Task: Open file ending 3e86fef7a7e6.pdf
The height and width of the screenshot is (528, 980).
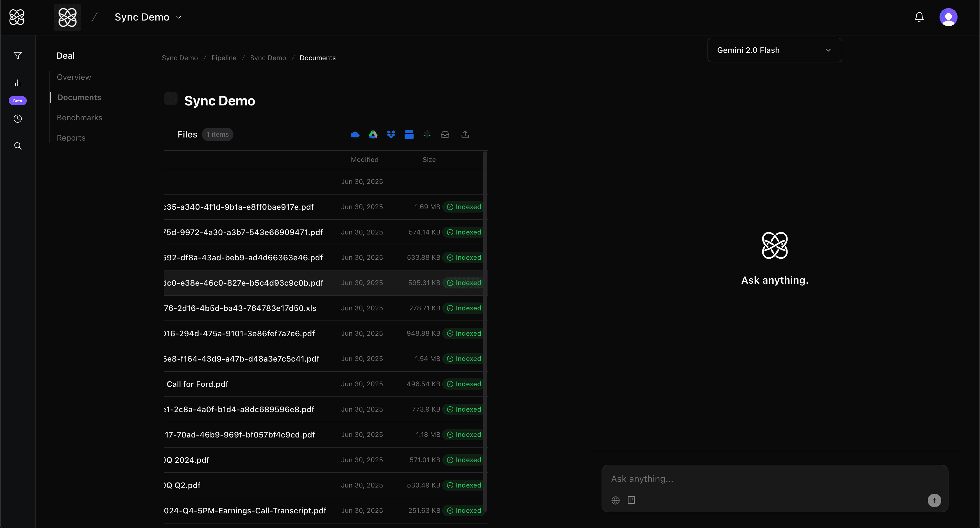Action: [239, 333]
